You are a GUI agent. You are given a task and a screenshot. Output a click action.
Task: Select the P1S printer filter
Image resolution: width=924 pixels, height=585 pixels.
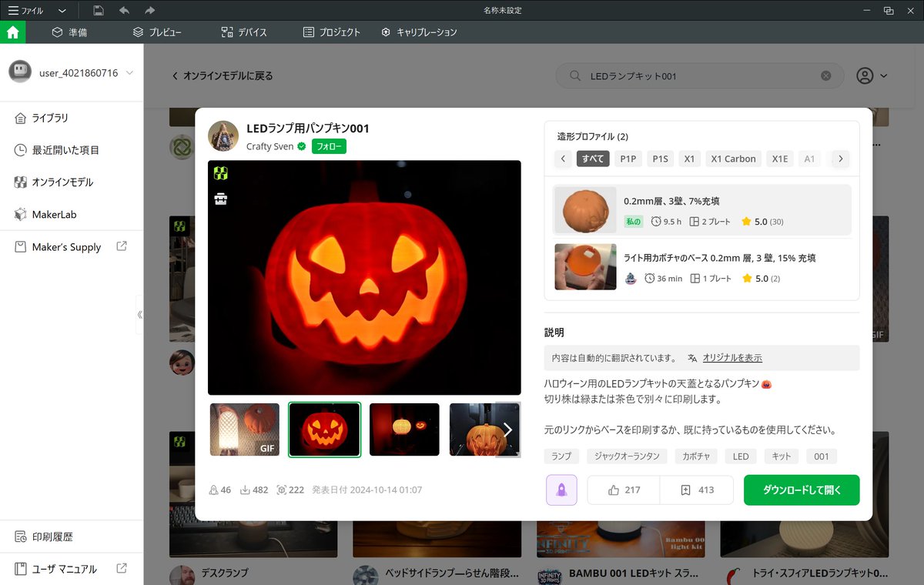pyautogui.click(x=661, y=159)
